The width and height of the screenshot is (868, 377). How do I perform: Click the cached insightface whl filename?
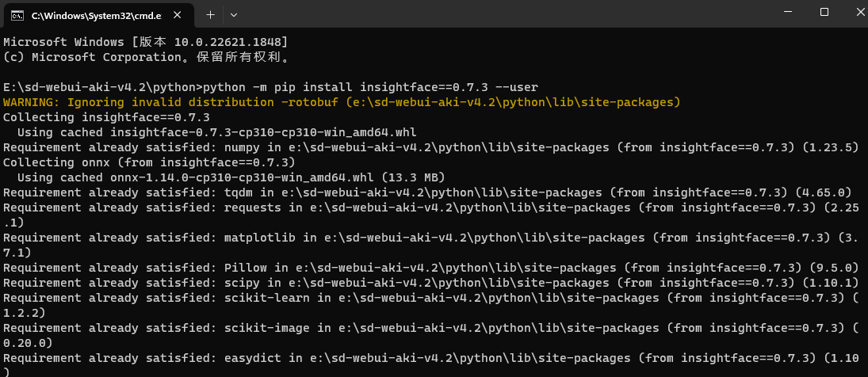click(x=263, y=133)
